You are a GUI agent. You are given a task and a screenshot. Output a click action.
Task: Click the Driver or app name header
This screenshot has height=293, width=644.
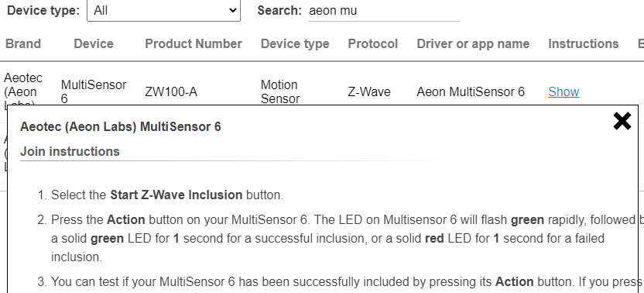[473, 43]
